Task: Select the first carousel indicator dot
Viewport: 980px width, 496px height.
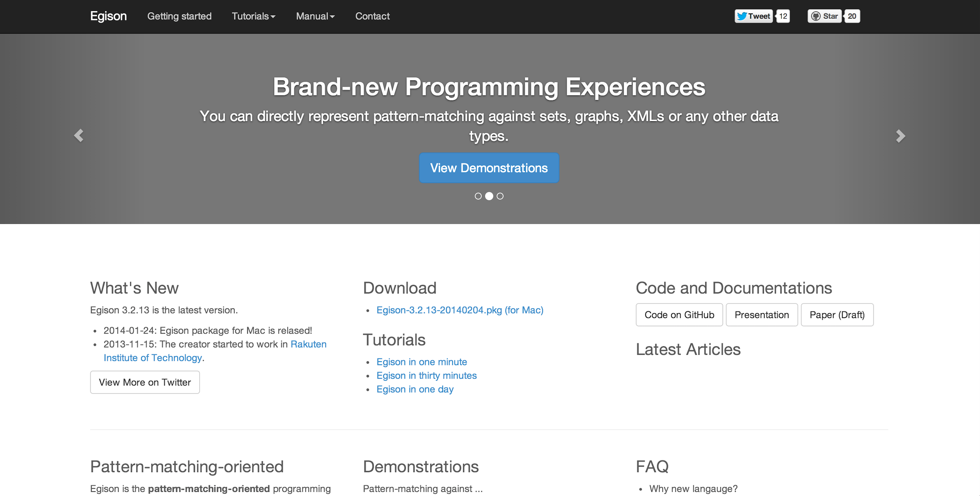Action: [478, 196]
